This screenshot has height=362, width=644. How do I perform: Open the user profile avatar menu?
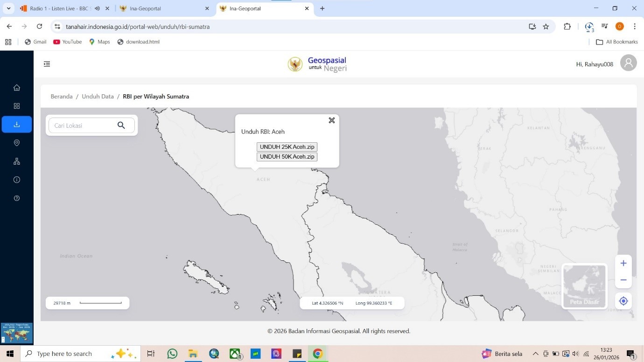(628, 63)
